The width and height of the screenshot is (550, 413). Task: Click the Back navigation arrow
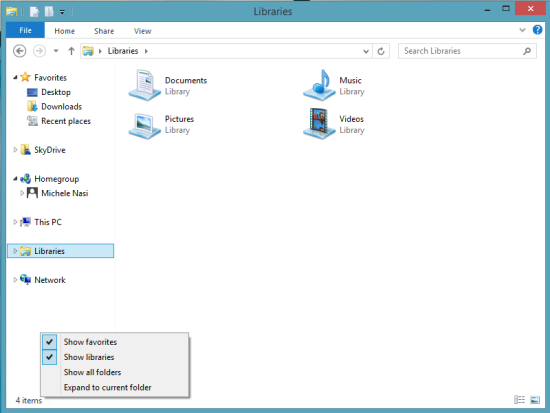pos(20,51)
